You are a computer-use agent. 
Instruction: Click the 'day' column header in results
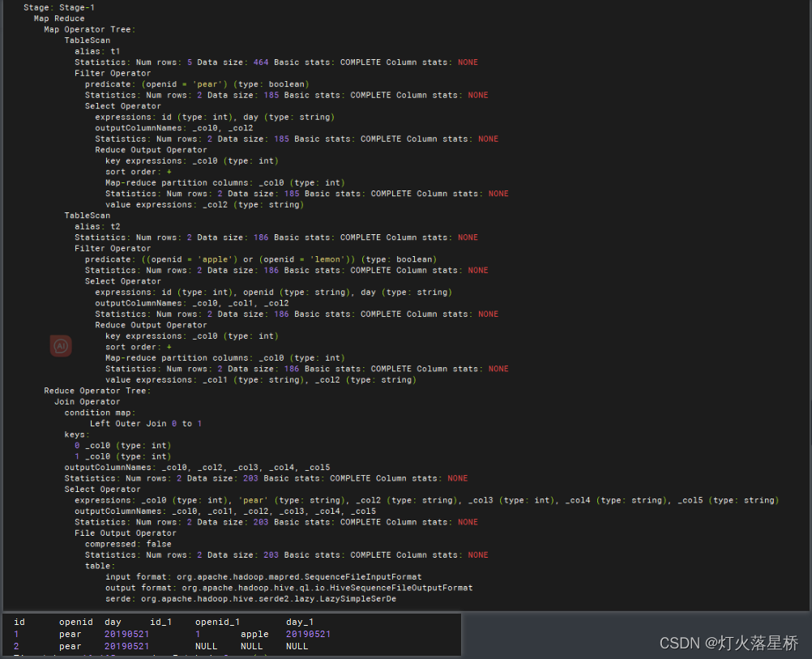(x=113, y=623)
